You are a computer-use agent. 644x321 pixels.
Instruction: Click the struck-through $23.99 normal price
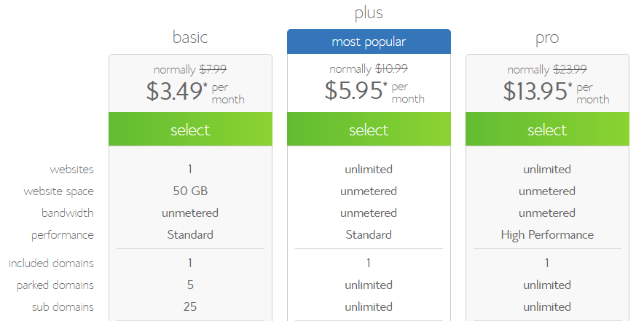coord(572,70)
